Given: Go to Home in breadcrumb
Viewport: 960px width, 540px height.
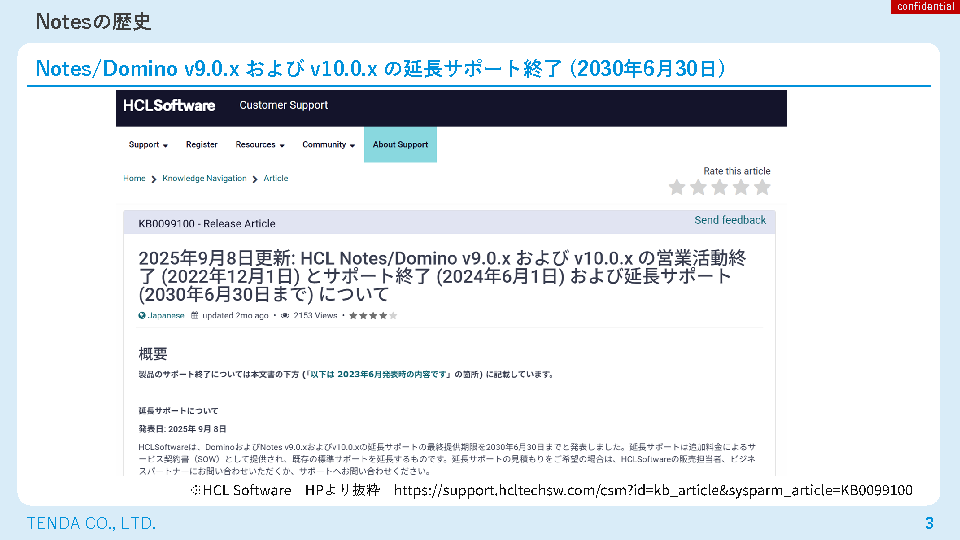Looking at the screenshot, I should click(x=134, y=178).
